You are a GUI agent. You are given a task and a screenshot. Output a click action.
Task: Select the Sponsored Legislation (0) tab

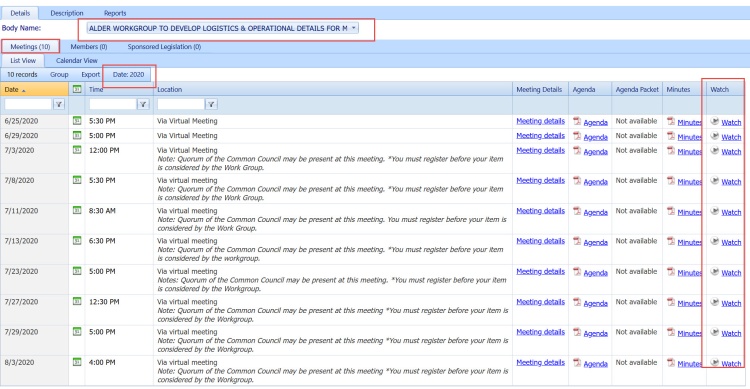tap(164, 46)
